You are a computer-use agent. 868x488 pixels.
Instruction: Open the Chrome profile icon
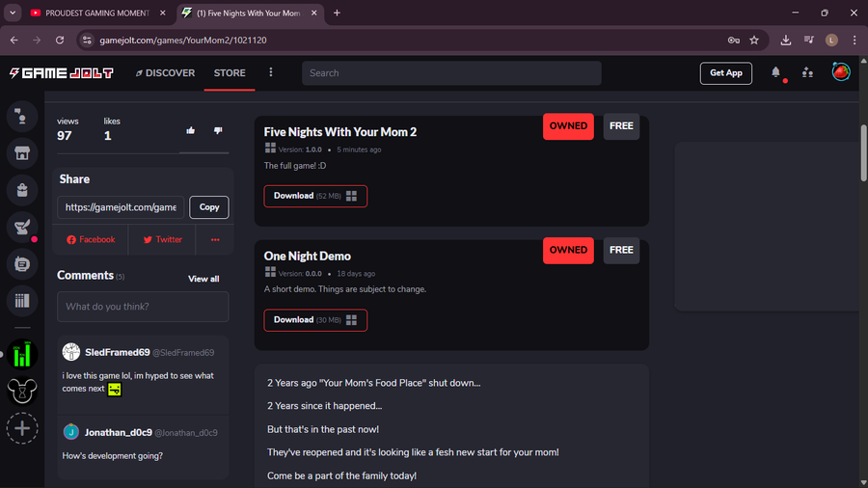[831, 40]
